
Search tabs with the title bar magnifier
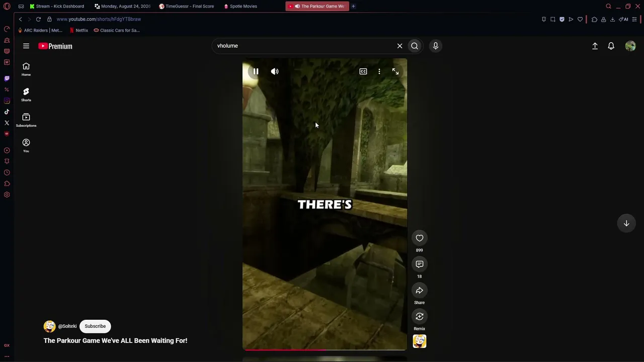[608, 6]
